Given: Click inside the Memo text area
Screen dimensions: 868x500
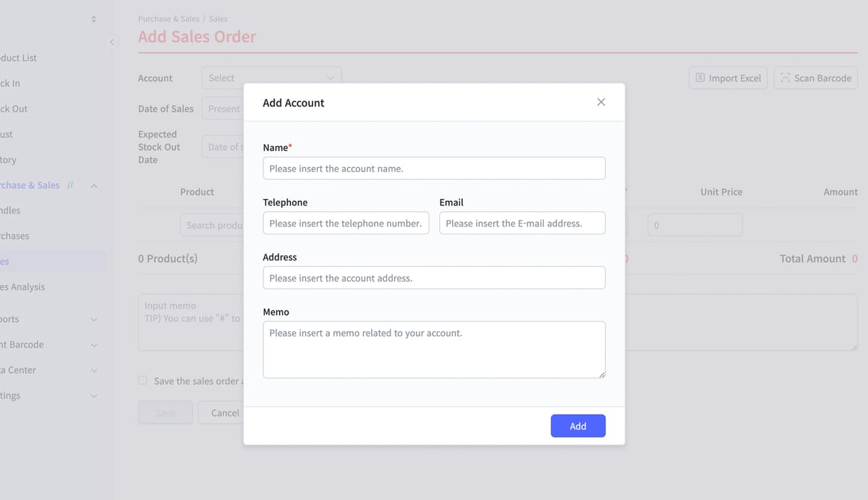Looking at the screenshot, I should pyautogui.click(x=434, y=349).
